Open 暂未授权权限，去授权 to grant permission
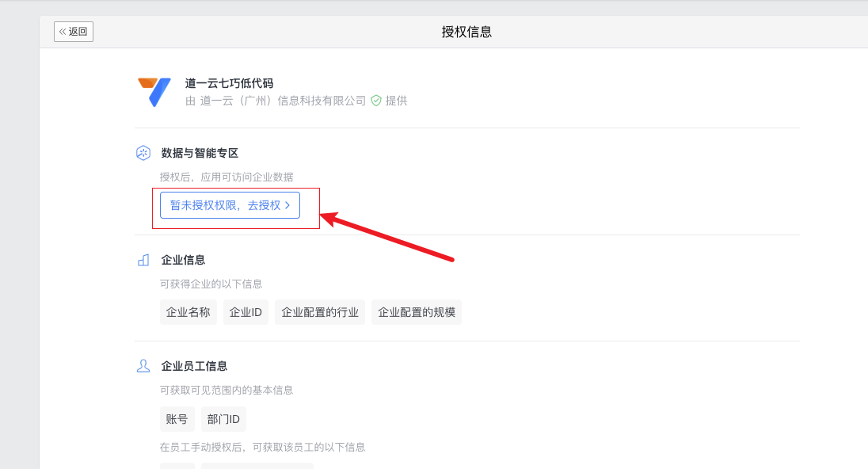868x469 pixels. click(x=230, y=205)
